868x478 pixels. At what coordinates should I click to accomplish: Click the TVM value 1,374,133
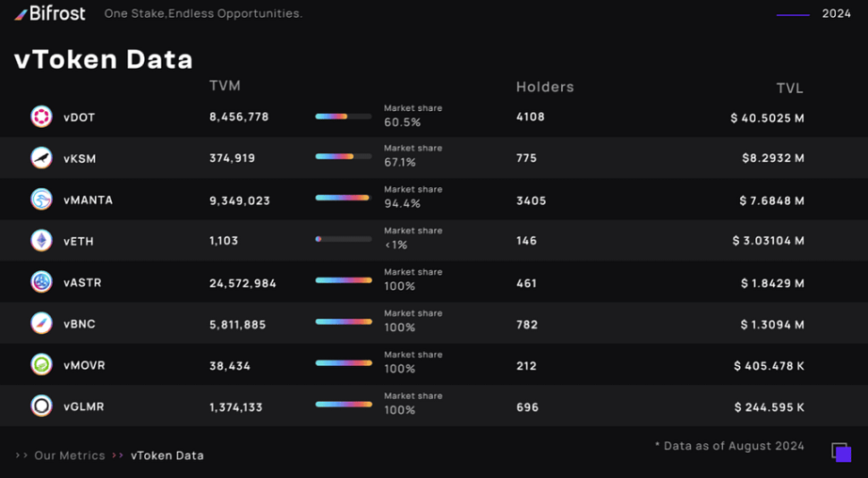tap(235, 407)
